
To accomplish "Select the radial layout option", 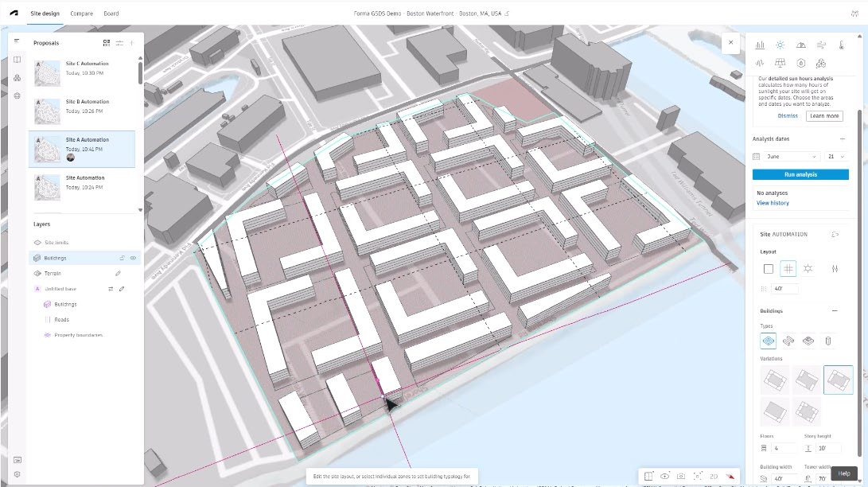I will click(x=808, y=269).
